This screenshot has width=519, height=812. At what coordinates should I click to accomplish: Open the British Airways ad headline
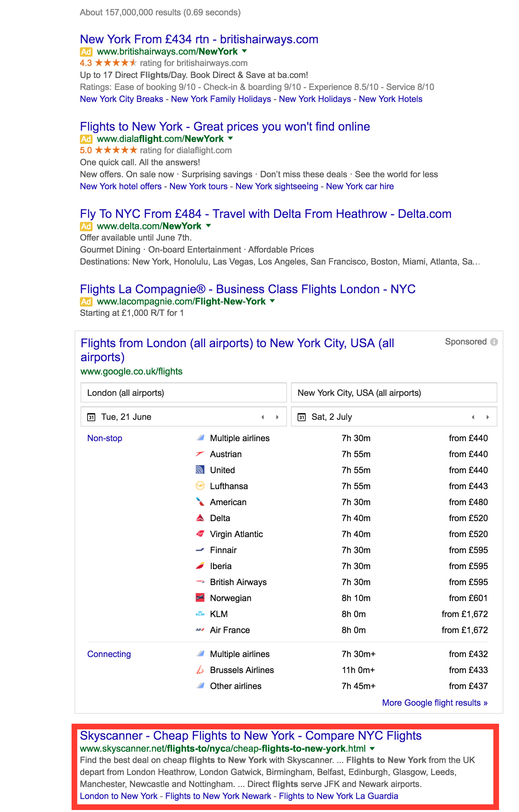coord(199,39)
